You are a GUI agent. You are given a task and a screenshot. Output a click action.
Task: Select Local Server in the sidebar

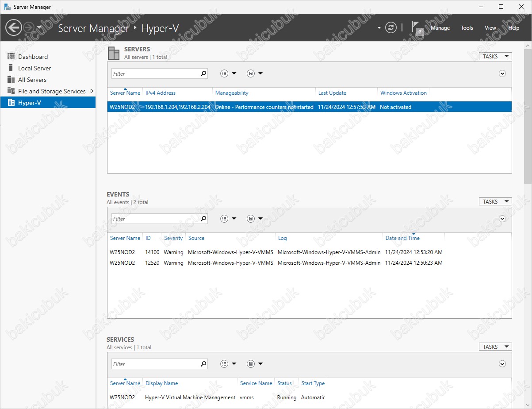click(x=48, y=68)
